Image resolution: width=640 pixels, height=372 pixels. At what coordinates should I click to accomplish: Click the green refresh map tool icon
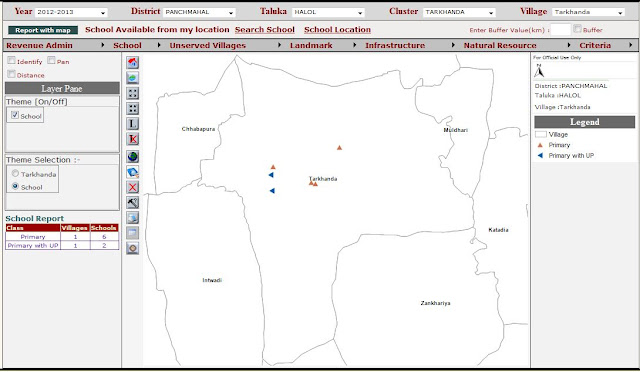[133, 78]
